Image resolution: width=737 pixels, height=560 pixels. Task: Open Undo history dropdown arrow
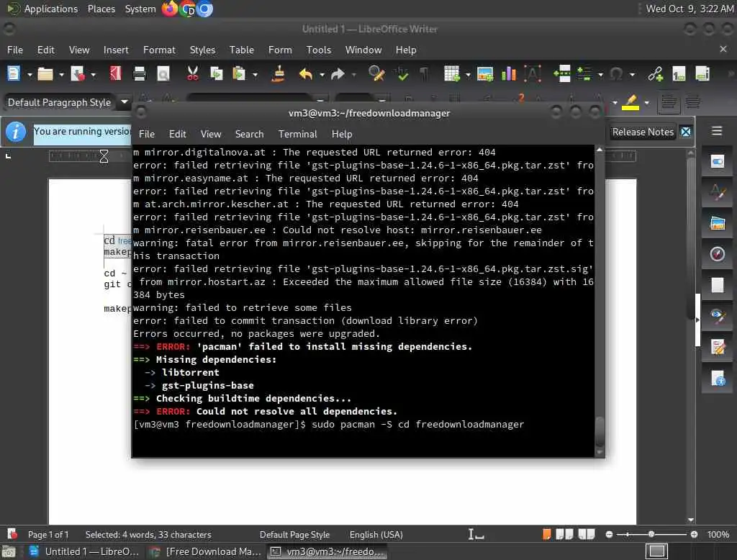322,74
